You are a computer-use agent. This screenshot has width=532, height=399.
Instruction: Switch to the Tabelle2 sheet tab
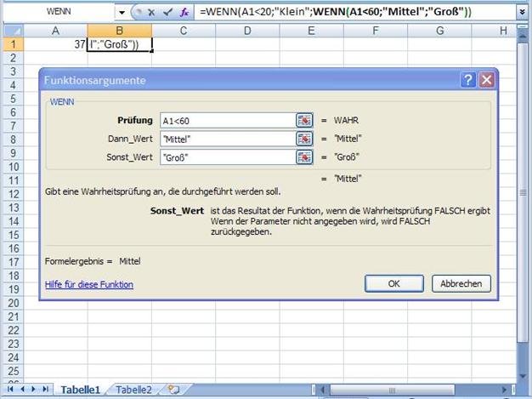click(x=134, y=390)
